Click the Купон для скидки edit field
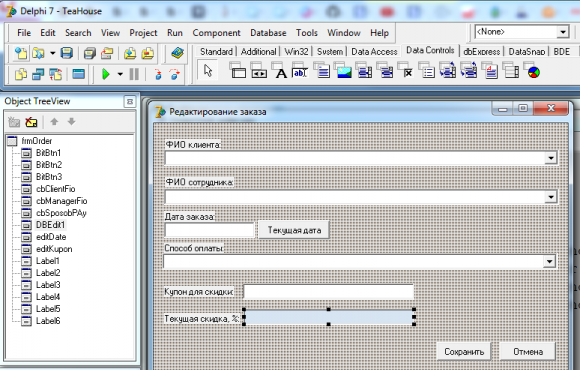The image size is (580, 370). [328, 292]
